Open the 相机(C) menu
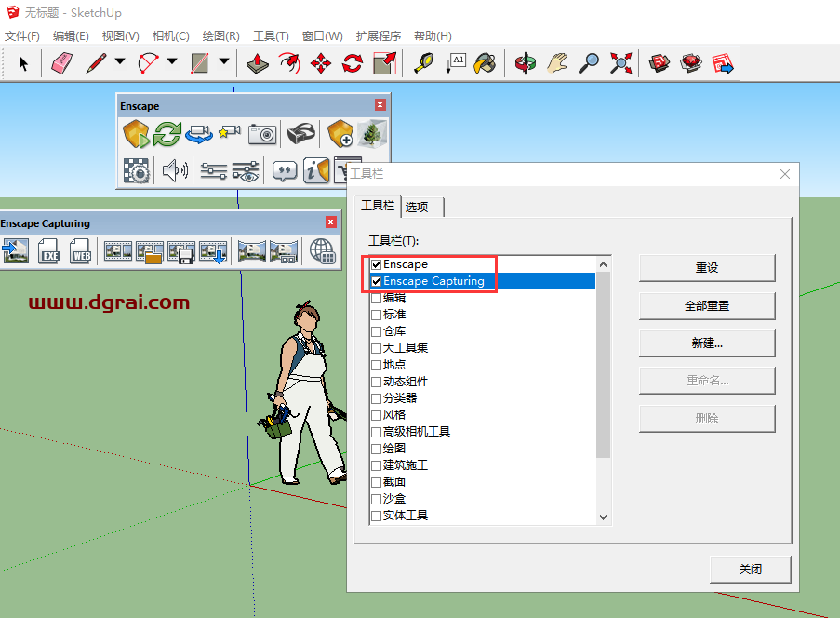The width and height of the screenshot is (840, 618). tap(171, 36)
